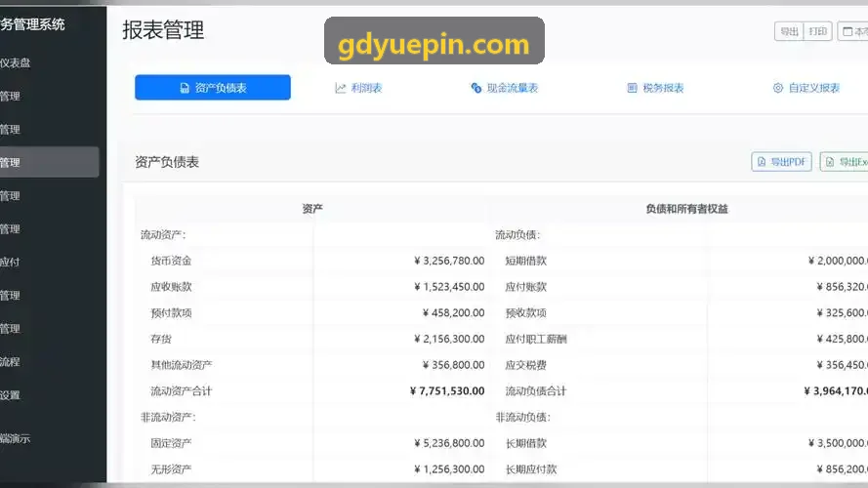This screenshot has width=868, height=488.
Task: Click the 资产 column header
Action: tap(312, 209)
